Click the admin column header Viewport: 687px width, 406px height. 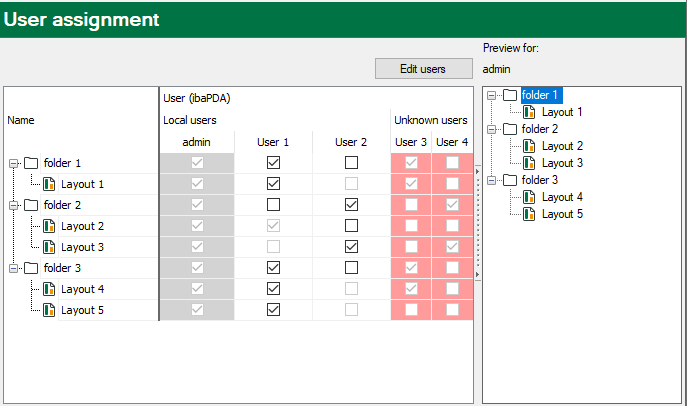pyautogui.click(x=197, y=142)
